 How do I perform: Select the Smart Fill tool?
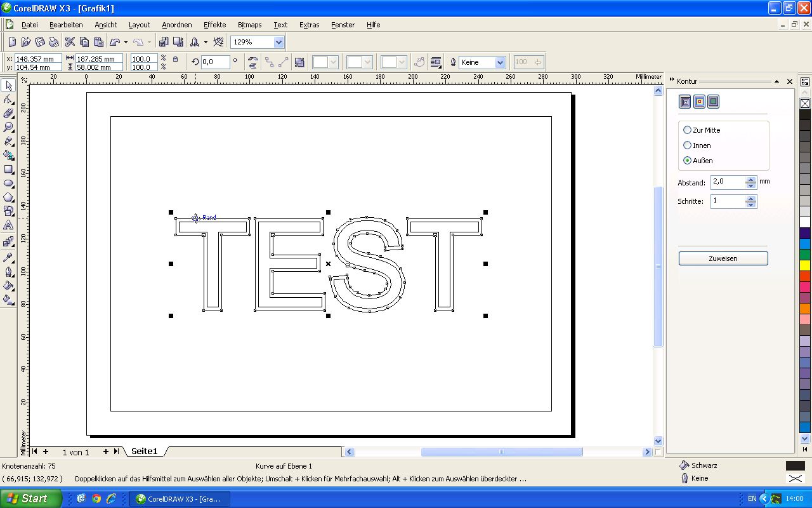(9, 156)
